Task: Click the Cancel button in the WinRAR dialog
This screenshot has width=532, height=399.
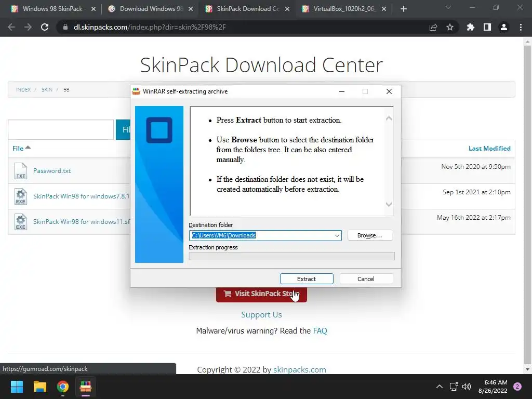Action: click(366, 279)
